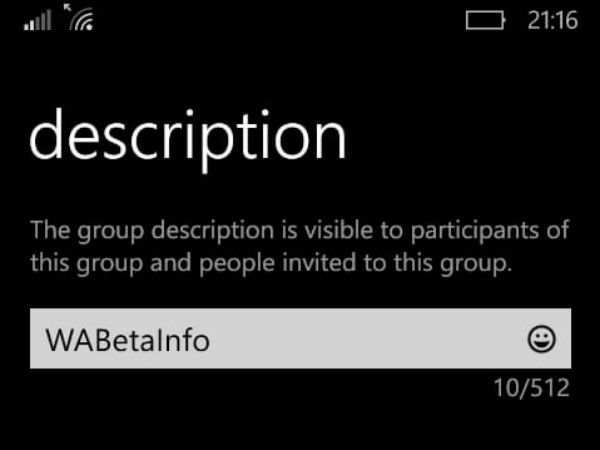Click the first letter "W" of WABetaInfo
This screenshot has height=450, width=600.
[57, 340]
